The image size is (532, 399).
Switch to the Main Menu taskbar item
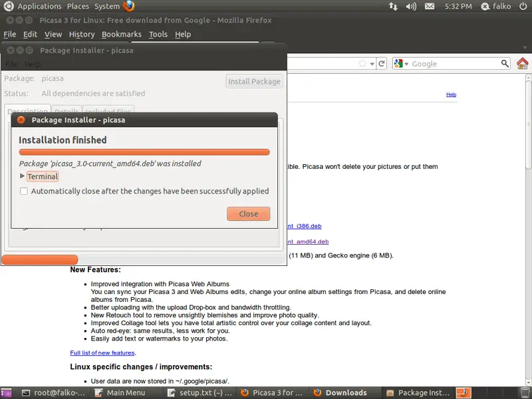(120, 392)
